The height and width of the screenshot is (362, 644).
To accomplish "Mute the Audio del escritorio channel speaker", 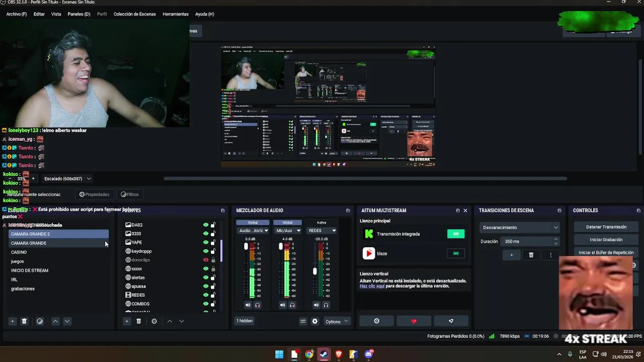I will [248, 305].
